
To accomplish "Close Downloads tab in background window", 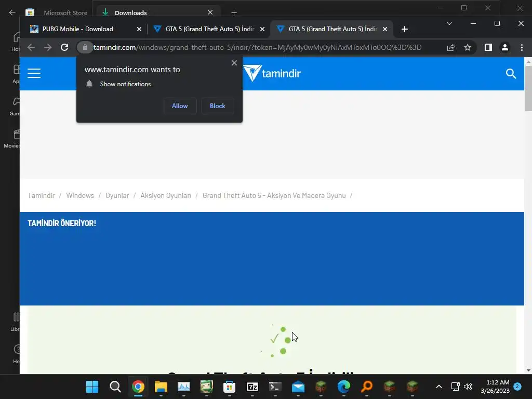I will click(x=210, y=12).
